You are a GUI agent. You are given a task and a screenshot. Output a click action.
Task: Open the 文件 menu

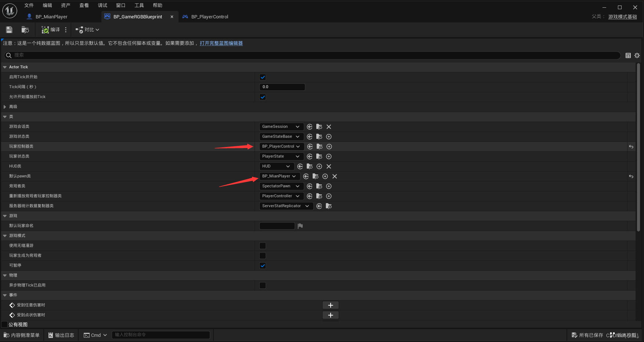(x=29, y=6)
